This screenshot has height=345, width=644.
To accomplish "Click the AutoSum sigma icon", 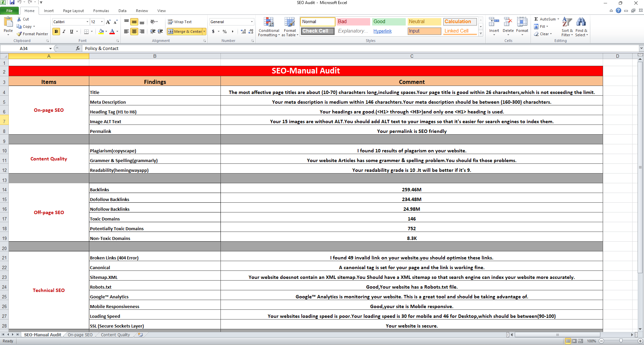I will click(x=536, y=19).
